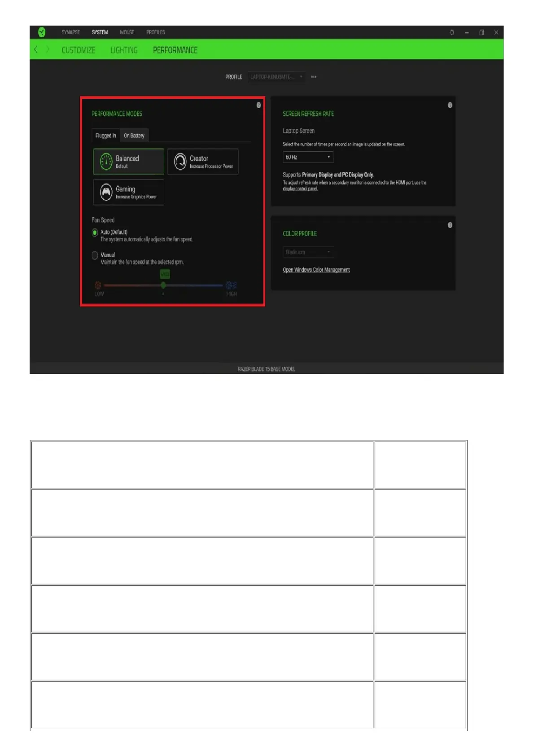Switch to the SYSTEM tab
Screen dimensions: 534x756
[x=100, y=32]
